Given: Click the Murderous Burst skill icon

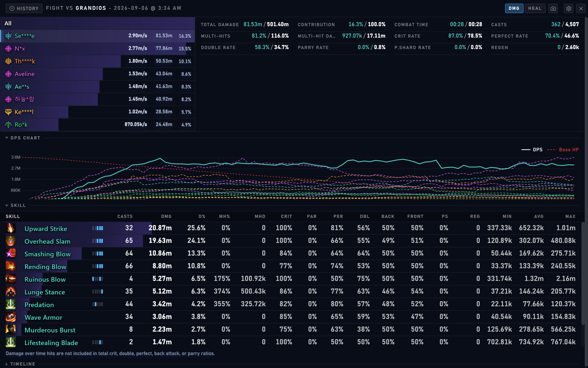Looking at the screenshot, I should tap(11, 330).
